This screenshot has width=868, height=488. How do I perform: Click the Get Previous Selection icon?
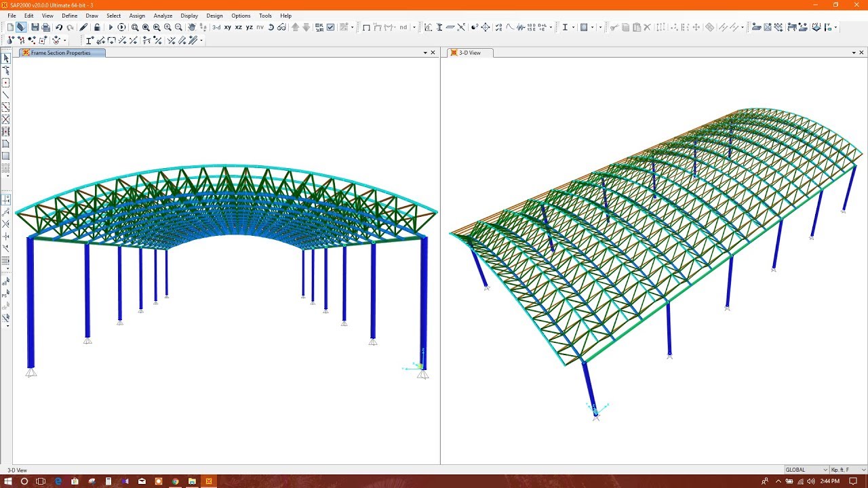click(6, 295)
